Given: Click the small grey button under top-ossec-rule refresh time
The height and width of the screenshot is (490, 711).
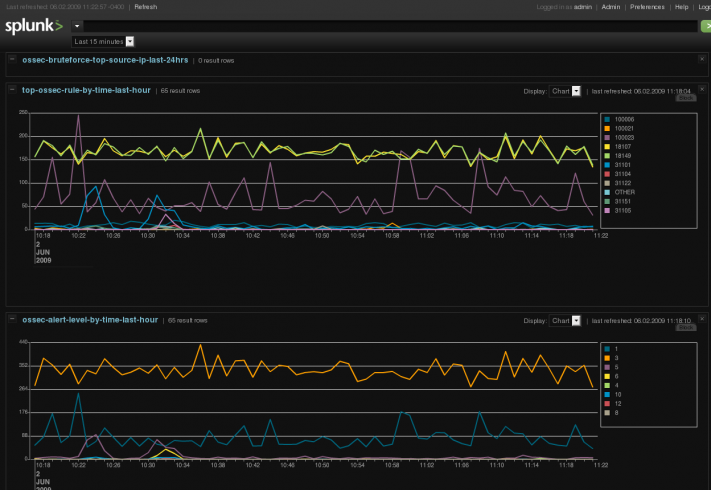Looking at the screenshot, I should click(x=686, y=98).
